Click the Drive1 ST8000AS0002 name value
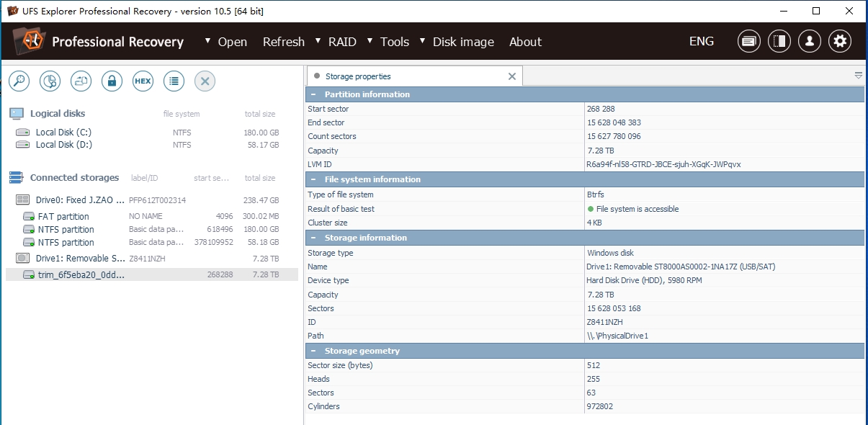This screenshot has height=425, width=868. tap(681, 267)
